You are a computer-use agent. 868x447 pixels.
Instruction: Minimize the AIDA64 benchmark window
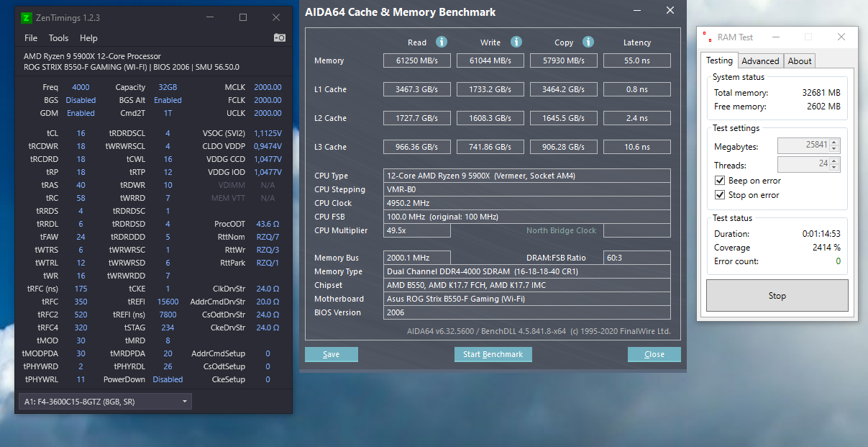tap(637, 11)
